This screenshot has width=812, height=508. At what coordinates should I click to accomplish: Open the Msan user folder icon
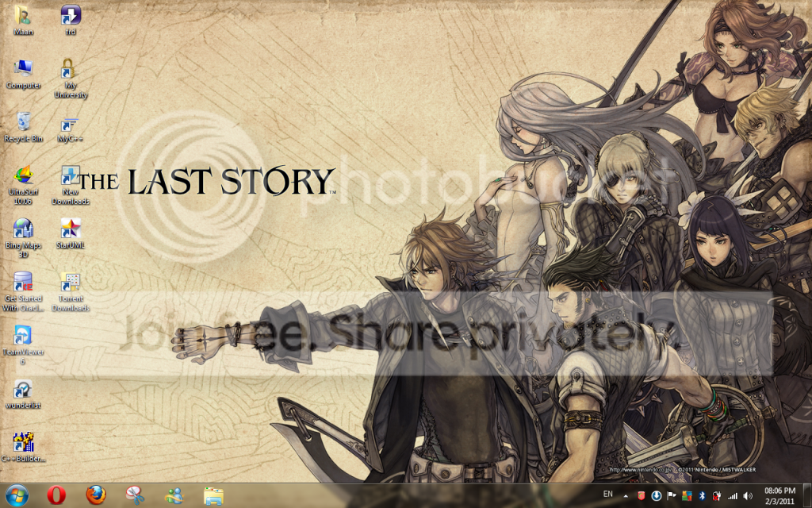point(23,19)
